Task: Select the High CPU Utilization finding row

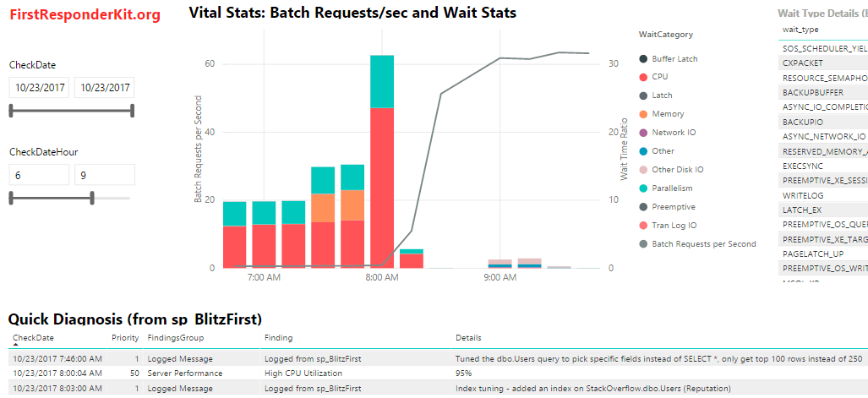Action: (x=439, y=373)
